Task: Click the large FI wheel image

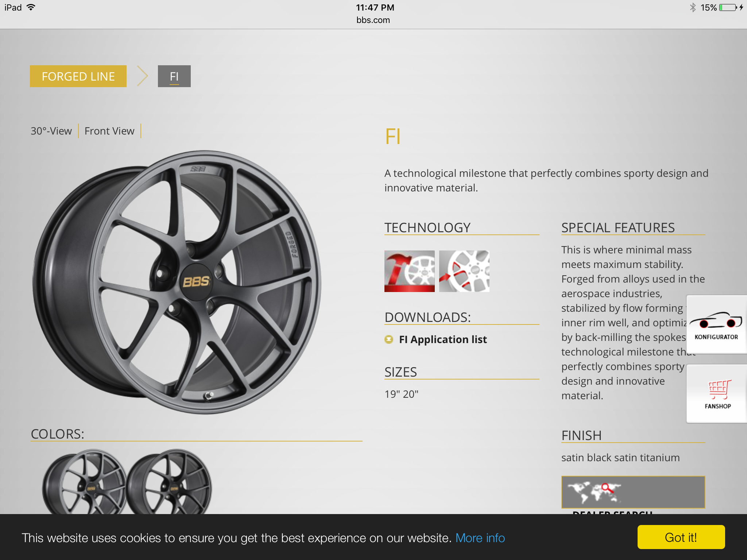Action: pyautogui.click(x=177, y=282)
